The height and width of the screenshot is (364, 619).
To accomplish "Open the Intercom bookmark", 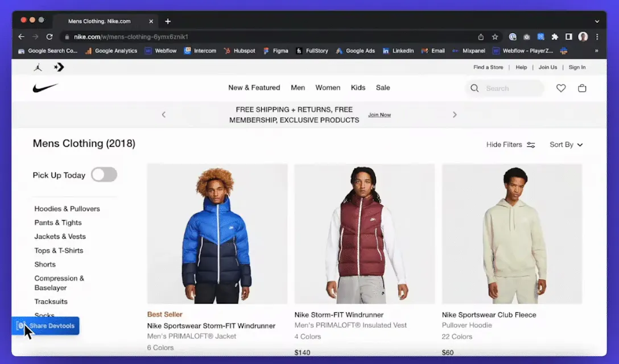I will [x=200, y=51].
